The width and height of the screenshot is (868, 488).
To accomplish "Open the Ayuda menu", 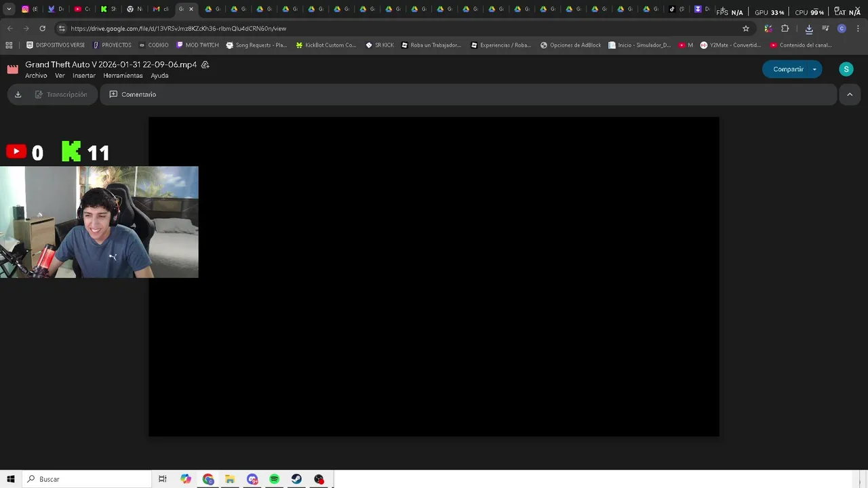I will point(159,76).
